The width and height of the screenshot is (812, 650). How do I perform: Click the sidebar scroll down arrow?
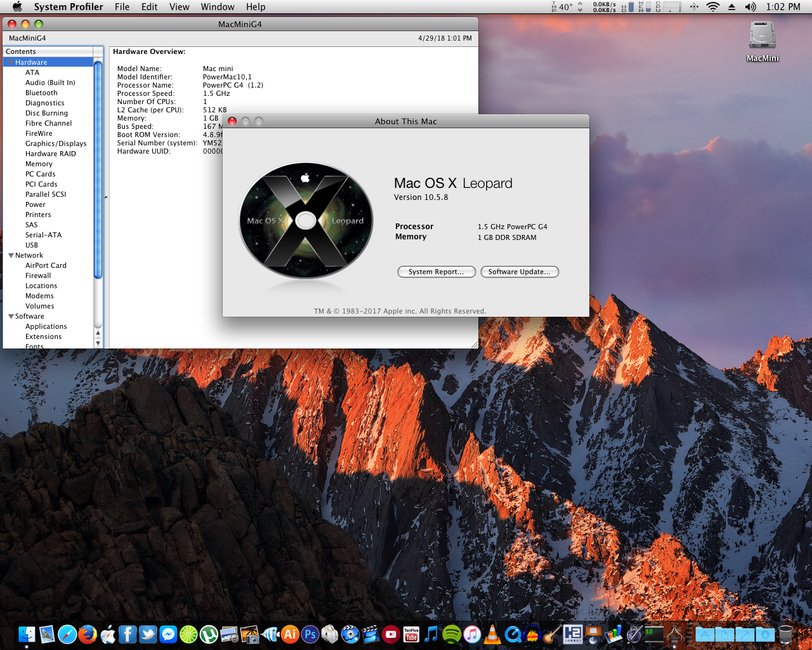click(98, 343)
